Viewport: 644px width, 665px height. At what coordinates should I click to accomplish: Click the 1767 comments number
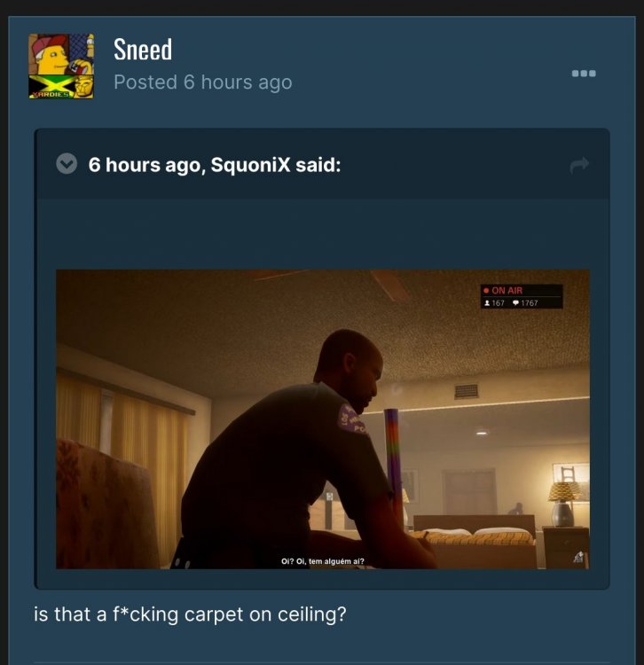pyautogui.click(x=530, y=303)
